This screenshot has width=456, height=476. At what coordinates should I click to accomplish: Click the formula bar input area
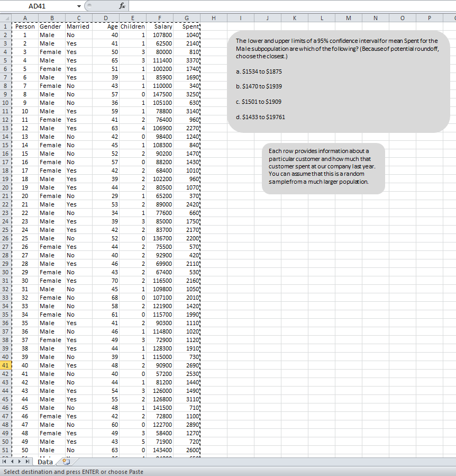coord(292,6)
